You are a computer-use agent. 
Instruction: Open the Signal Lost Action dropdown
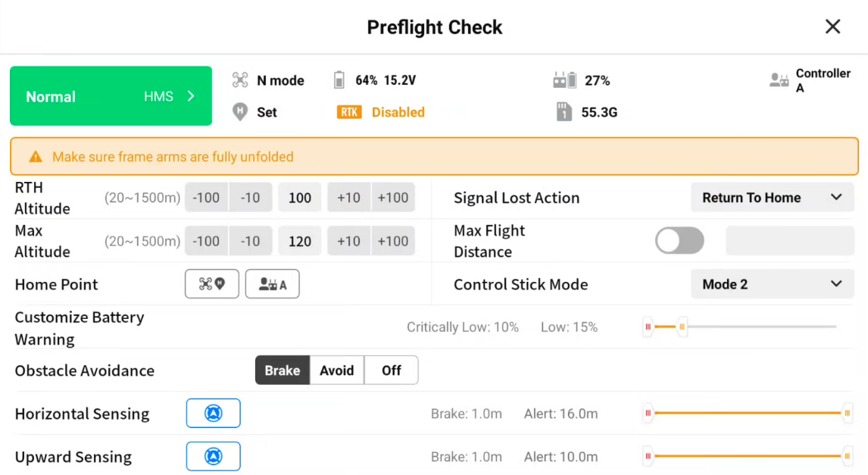pos(772,197)
